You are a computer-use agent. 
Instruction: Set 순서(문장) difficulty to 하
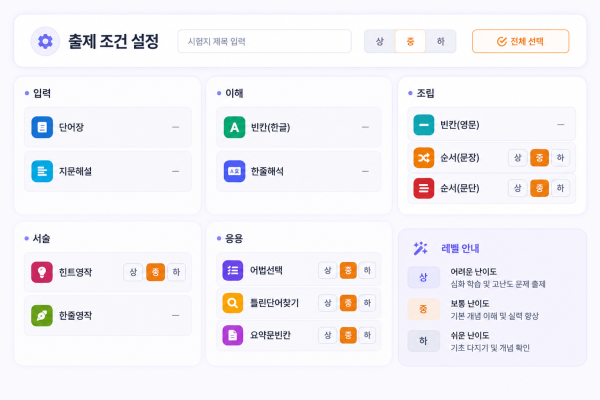coord(561,158)
